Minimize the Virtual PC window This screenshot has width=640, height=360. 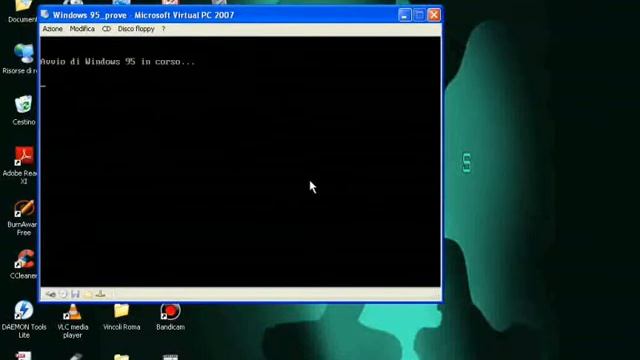coord(404,15)
